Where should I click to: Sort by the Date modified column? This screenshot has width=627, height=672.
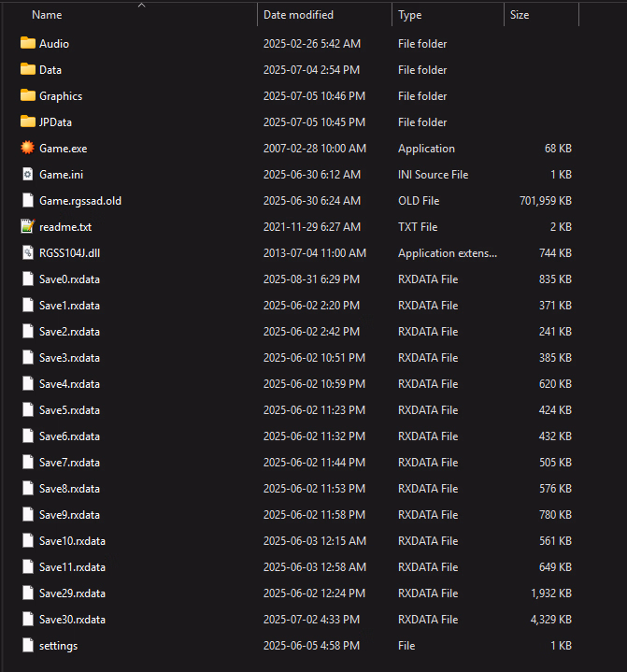coord(298,15)
